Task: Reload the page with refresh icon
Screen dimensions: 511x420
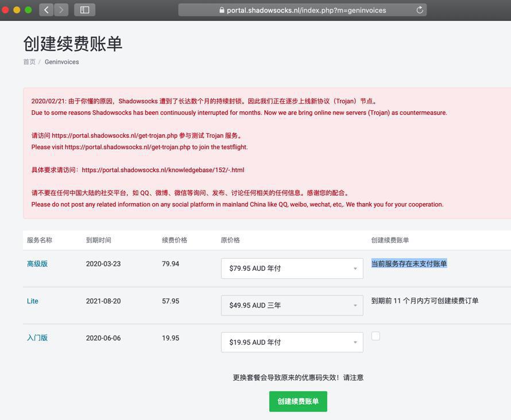Action: coord(420,10)
